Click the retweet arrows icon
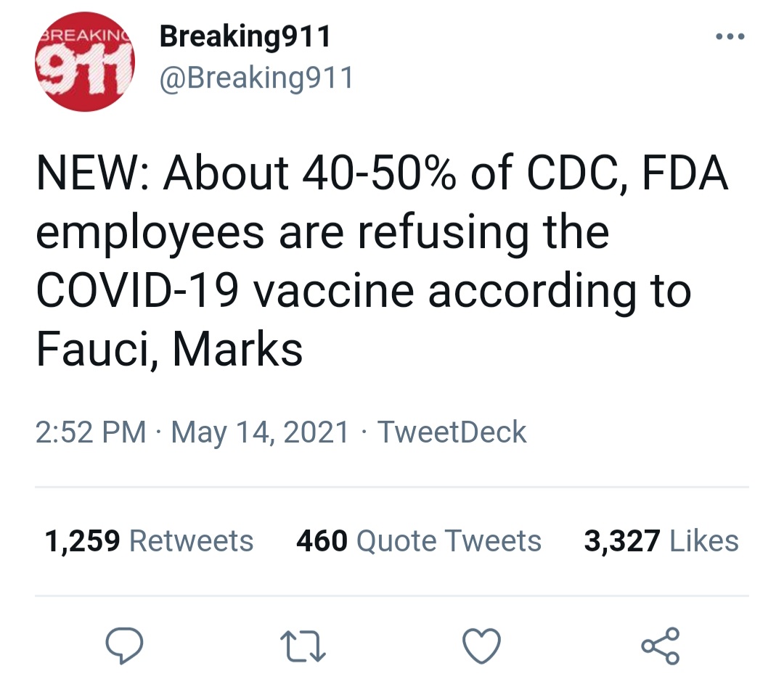This screenshot has height=687, width=784. tap(303, 646)
